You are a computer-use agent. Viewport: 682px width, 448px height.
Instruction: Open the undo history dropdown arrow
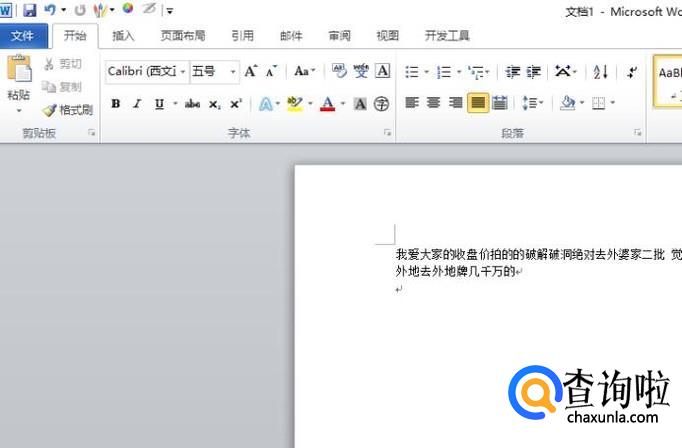[x=64, y=10]
